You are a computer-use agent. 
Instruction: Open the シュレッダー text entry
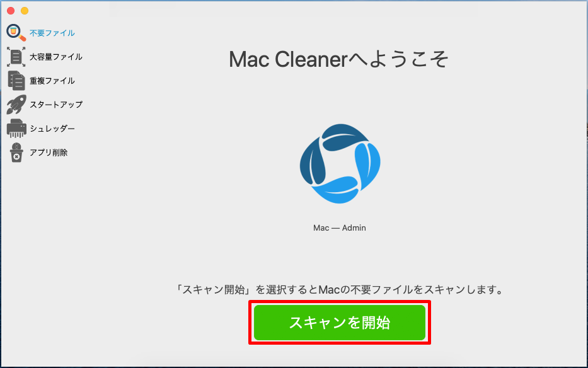(x=52, y=129)
